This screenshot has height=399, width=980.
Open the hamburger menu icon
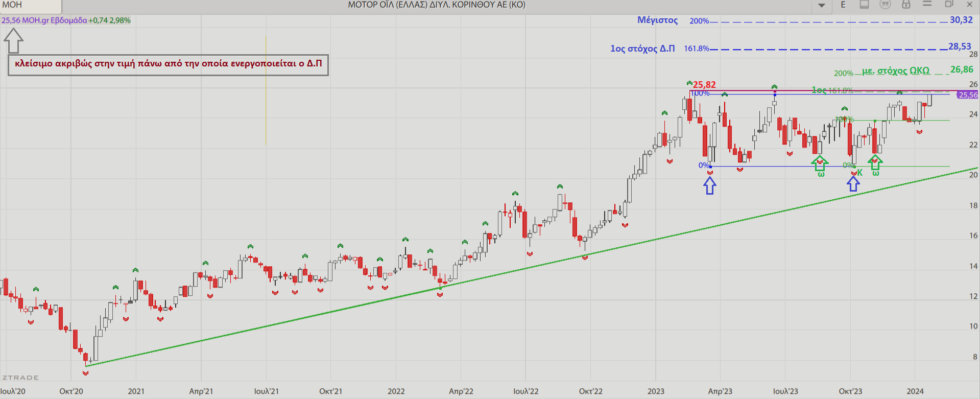click(927, 4)
